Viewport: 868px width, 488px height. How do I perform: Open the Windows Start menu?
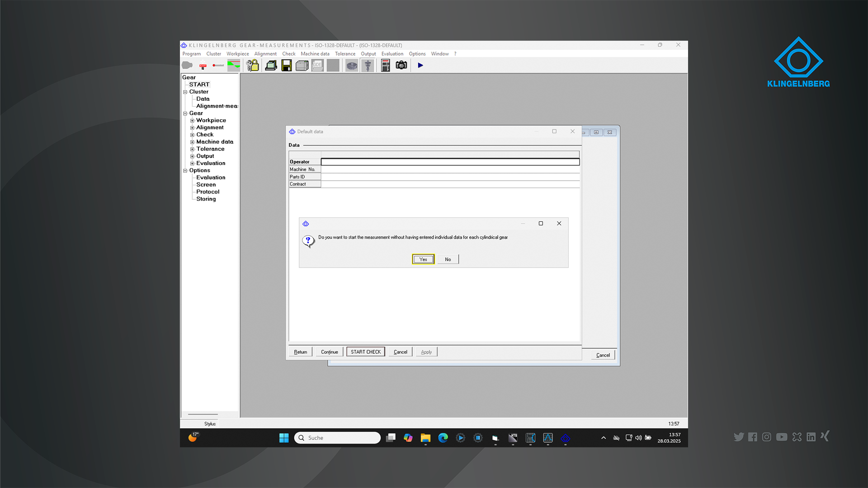(284, 438)
